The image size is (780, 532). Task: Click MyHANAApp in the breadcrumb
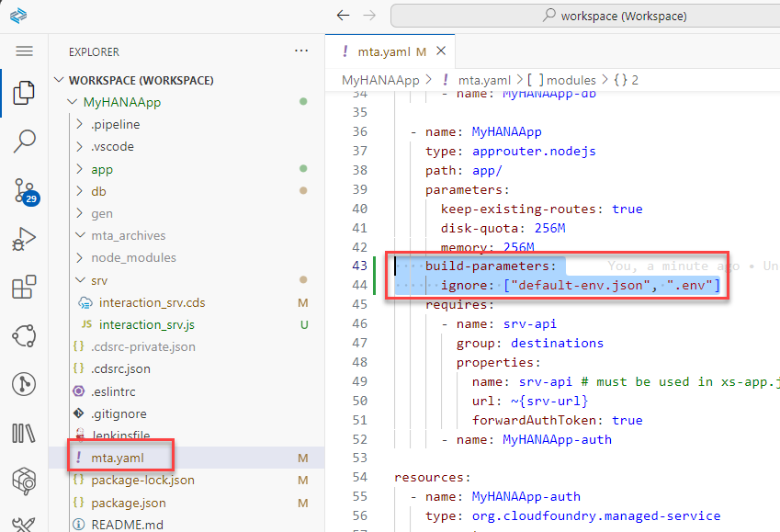click(380, 80)
